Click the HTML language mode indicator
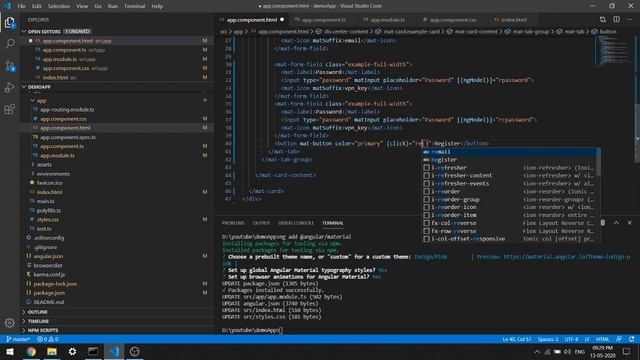Viewport: 640px width, 360px height. tap(602, 339)
